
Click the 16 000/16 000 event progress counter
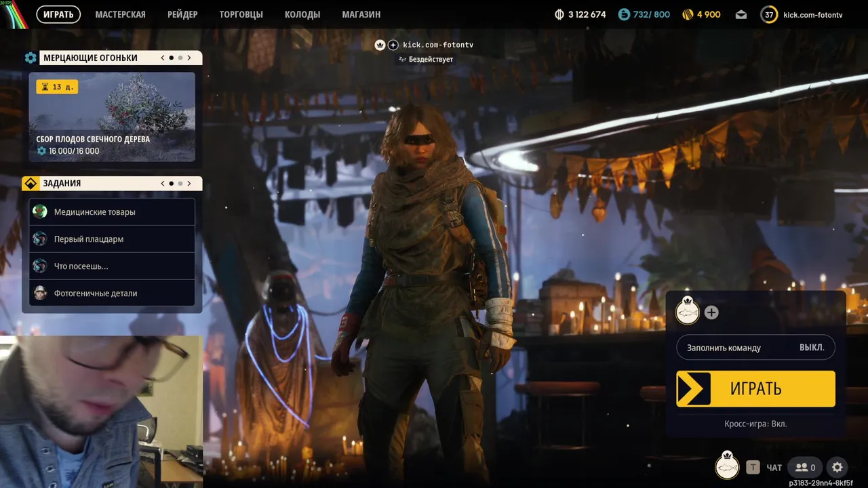coord(68,151)
